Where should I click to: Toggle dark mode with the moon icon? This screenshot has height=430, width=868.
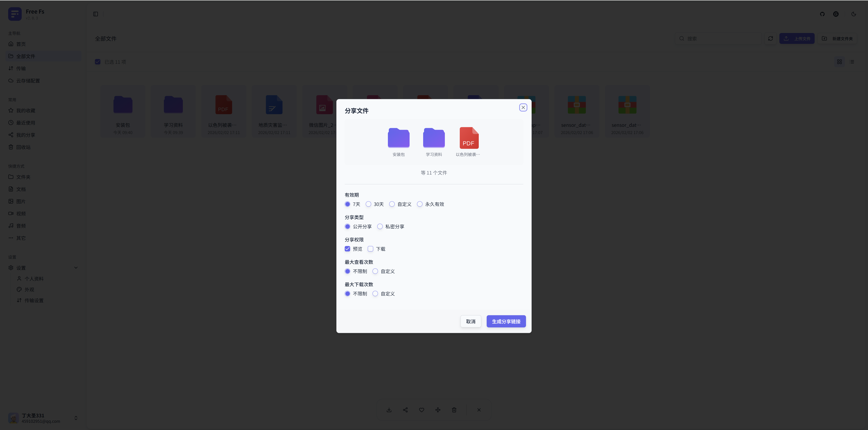tap(854, 14)
